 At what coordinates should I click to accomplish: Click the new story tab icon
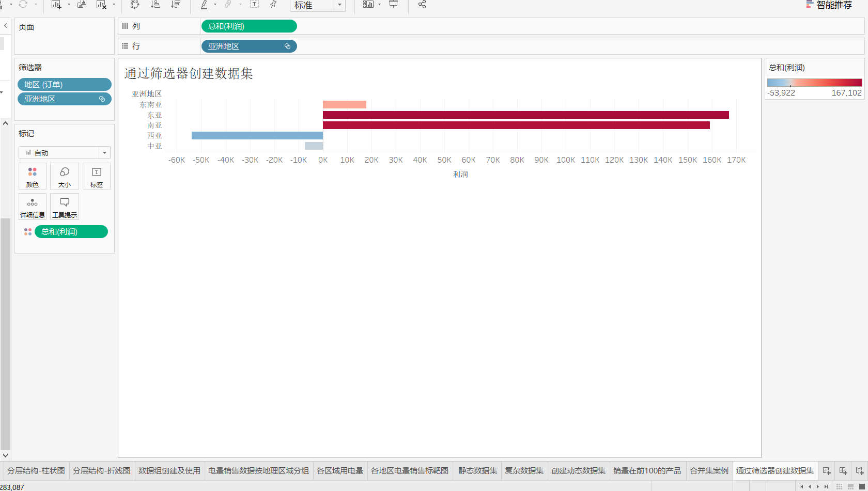coord(860,471)
